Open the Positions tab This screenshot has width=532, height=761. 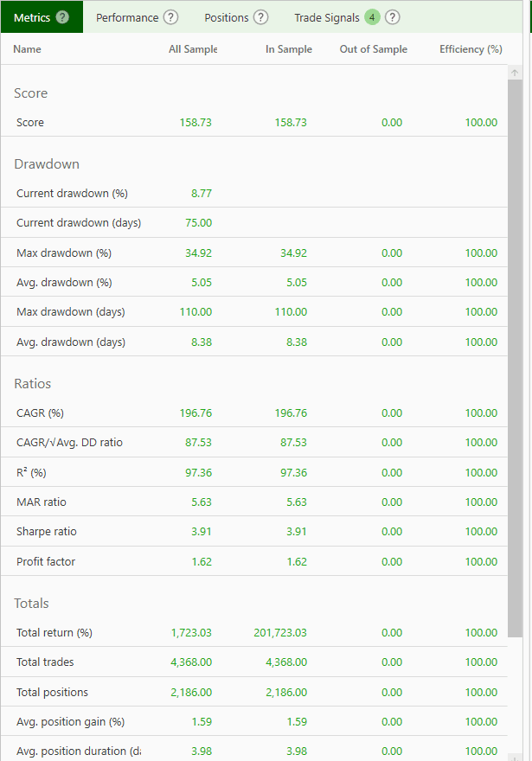229,16
